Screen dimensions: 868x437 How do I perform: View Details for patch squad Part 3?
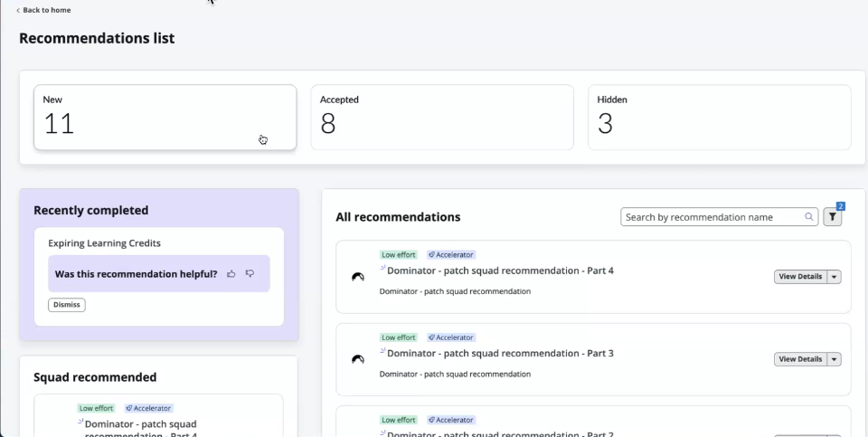(800, 359)
